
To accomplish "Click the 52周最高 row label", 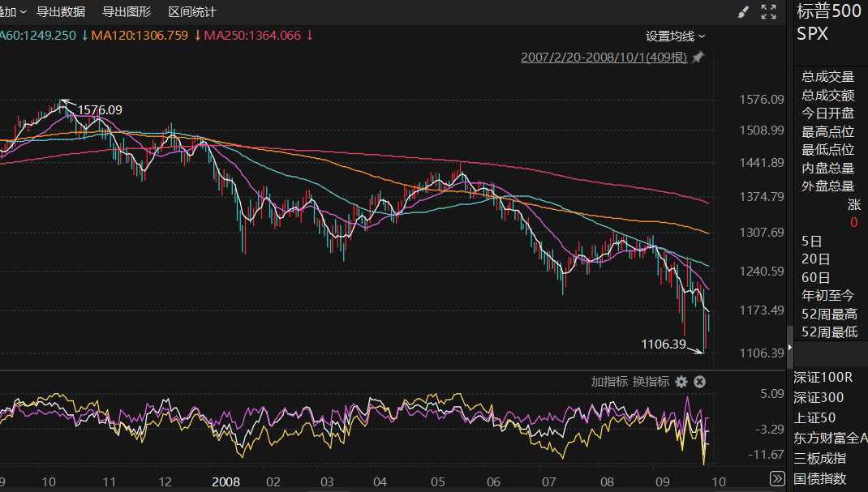I will 829,314.
